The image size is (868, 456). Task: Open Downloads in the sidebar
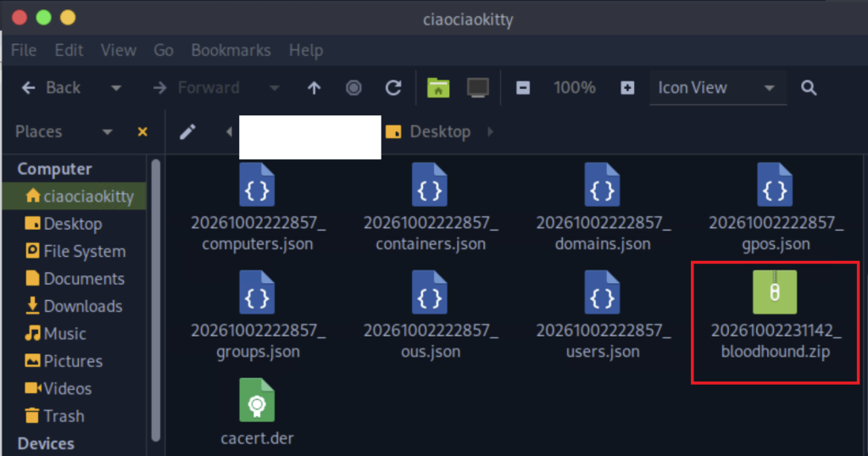coord(75,306)
